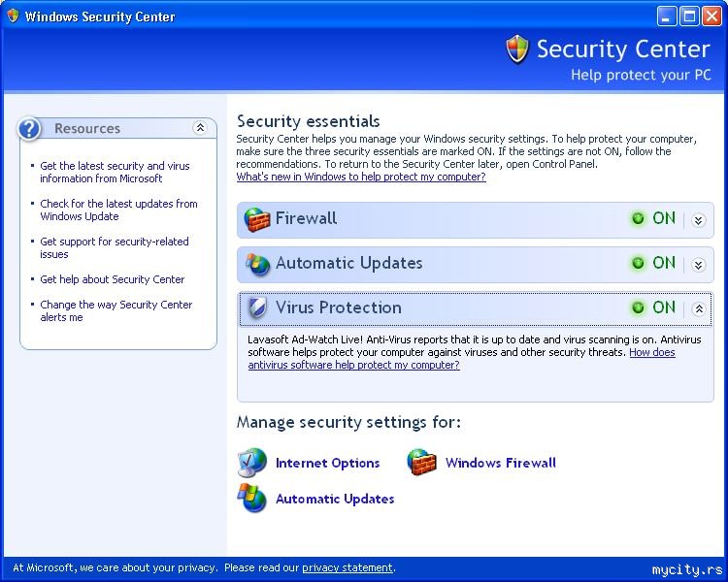Open Windows Firewall icon under manage settings
The image size is (728, 582).
click(422, 463)
